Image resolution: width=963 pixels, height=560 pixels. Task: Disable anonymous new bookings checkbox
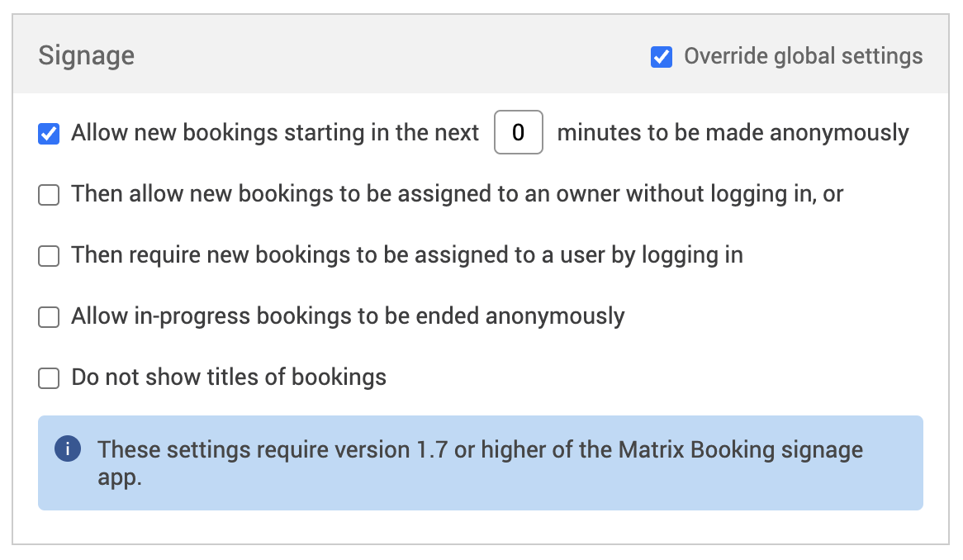coord(50,133)
